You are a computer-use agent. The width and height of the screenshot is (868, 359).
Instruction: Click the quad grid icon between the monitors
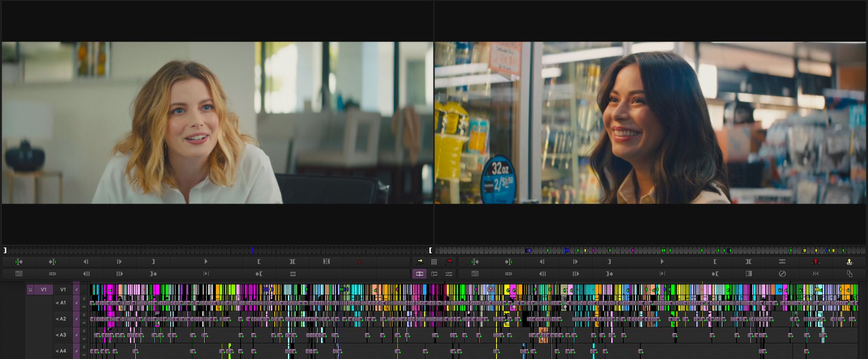(x=434, y=262)
